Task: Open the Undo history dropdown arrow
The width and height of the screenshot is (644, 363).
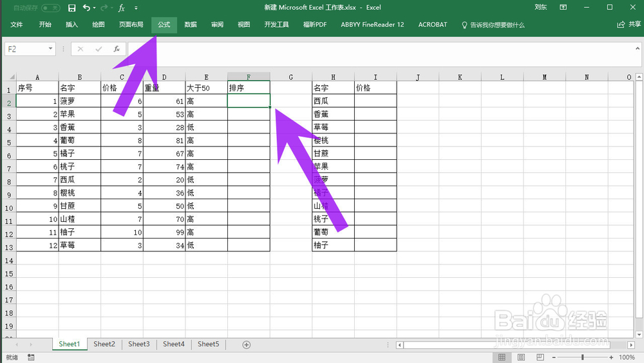Action: coord(95,8)
